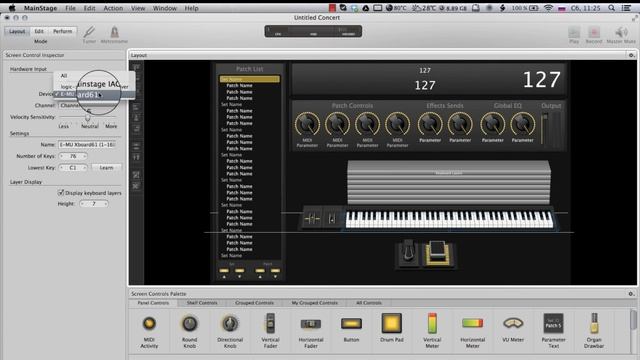Decrease the Lowest Key stepper
Screen dimensions: 640x360
point(62,167)
